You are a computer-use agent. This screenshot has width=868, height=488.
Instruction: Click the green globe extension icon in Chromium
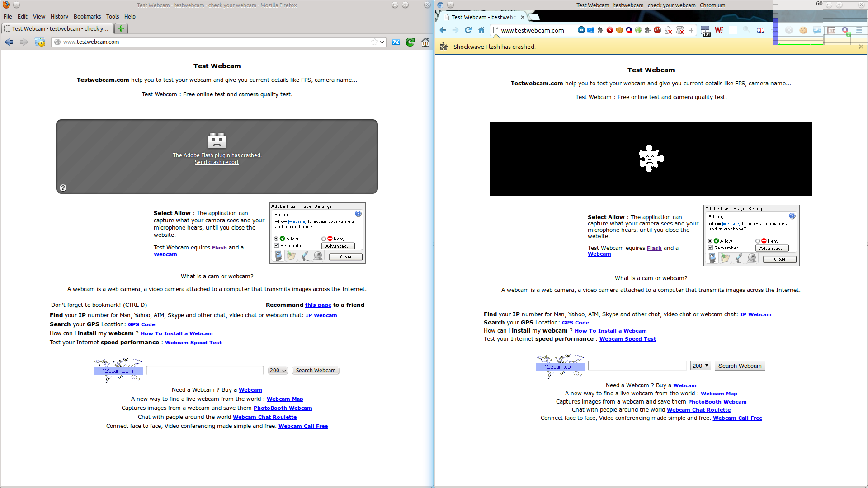638,30
